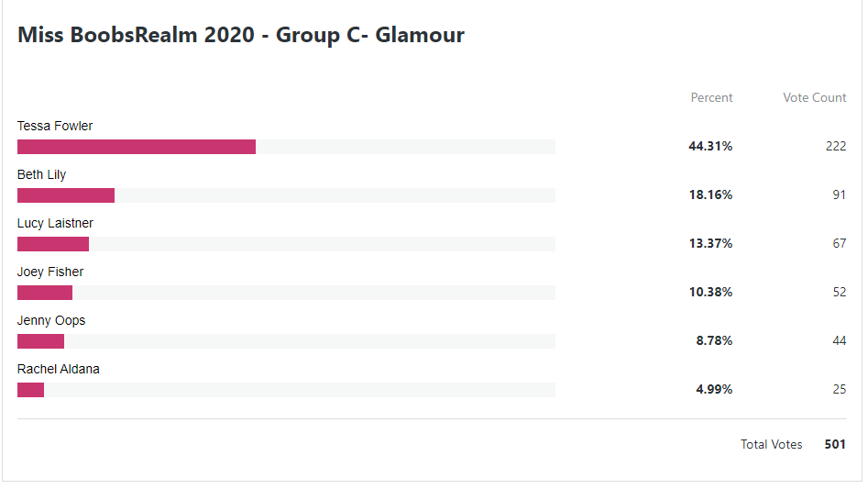The image size is (868, 489).
Task: Select the Jenny Oops name label
Action: click(x=51, y=320)
